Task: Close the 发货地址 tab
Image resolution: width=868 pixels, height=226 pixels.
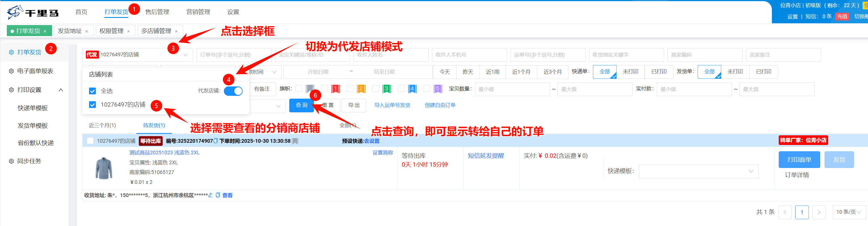Action: (86, 31)
